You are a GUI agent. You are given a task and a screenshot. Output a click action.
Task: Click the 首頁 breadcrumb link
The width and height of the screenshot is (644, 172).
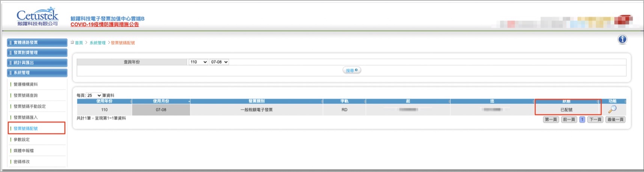pyautogui.click(x=79, y=43)
